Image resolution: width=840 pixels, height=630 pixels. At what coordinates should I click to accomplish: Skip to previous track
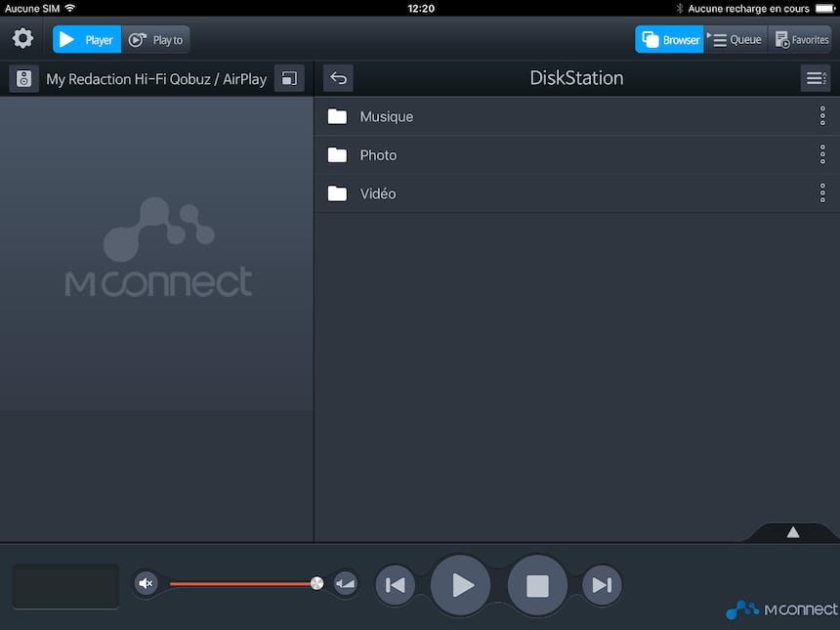click(x=396, y=585)
